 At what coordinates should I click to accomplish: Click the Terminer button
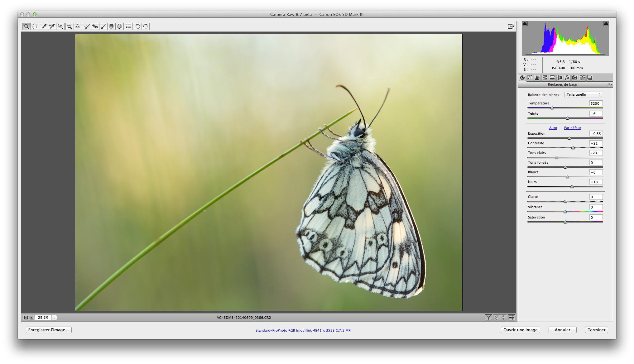click(x=597, y=330)
